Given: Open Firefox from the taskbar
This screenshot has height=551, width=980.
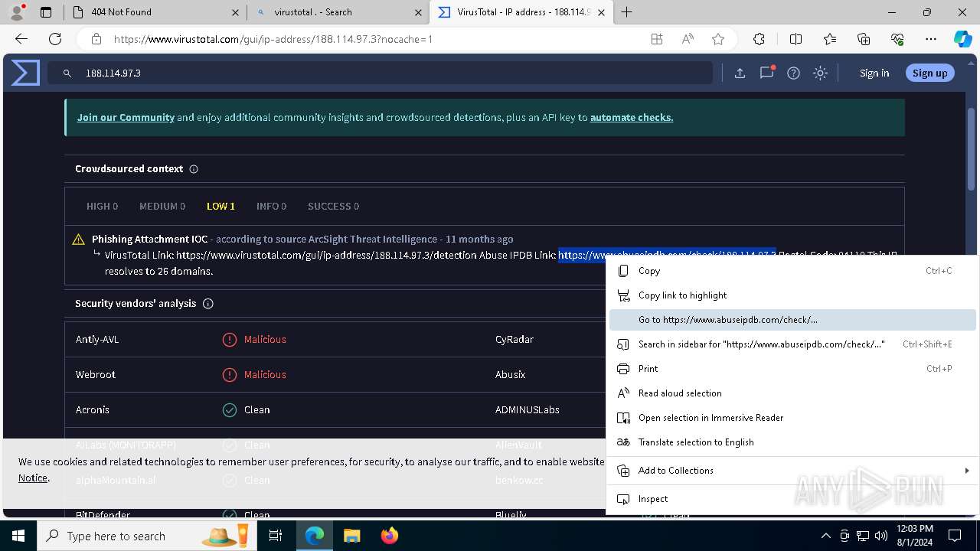Looking at the screenshot, I should (389, 536).
